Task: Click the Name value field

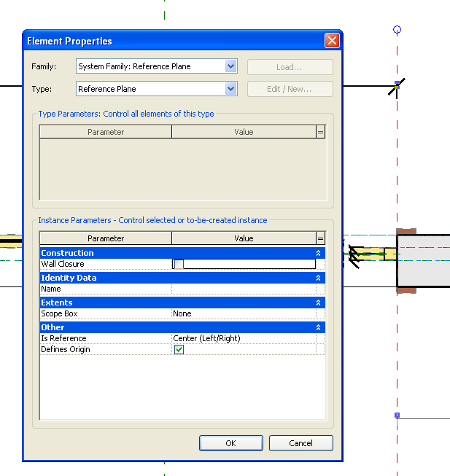Action: point(243,289)
